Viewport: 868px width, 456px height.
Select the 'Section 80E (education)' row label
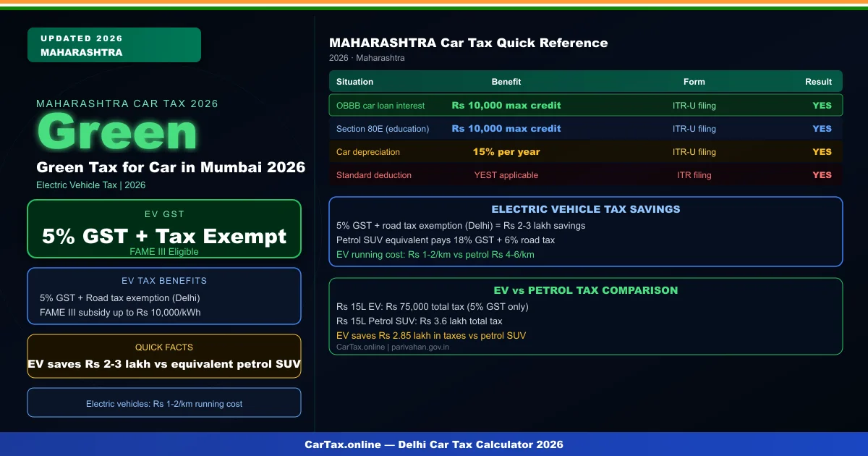click(383, 129)
